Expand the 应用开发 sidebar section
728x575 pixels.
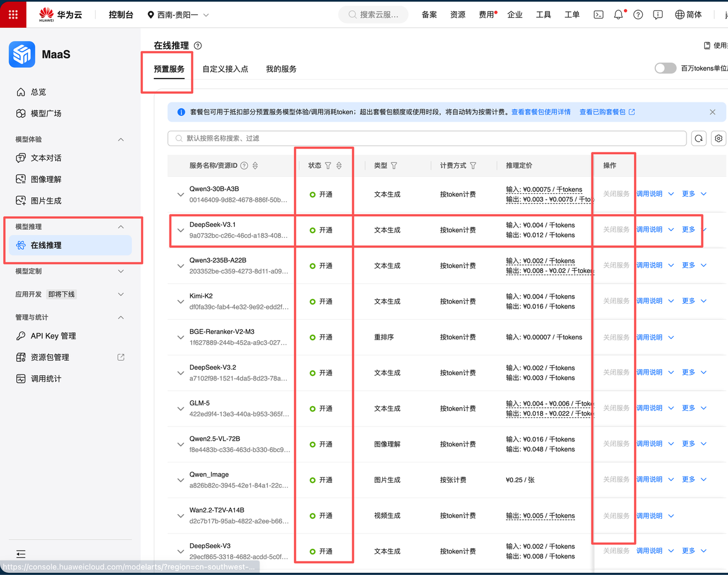point(121,294)
